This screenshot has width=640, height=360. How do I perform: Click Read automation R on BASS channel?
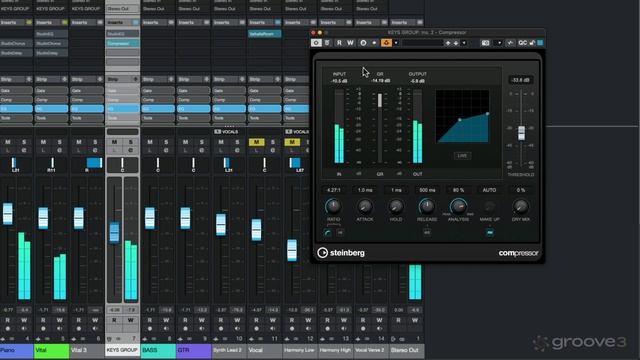click(x=150, y=320)
